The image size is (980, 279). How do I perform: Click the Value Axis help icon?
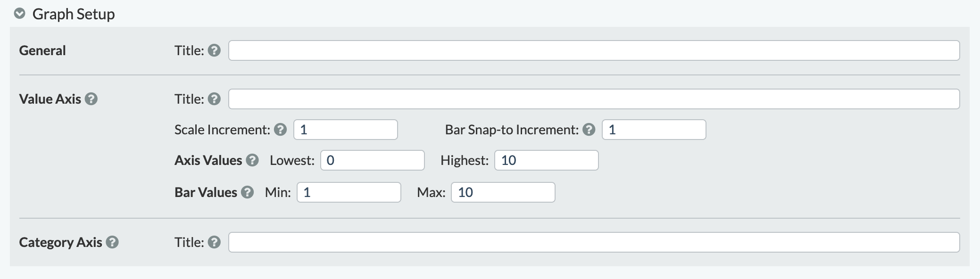tap(91, 99)
